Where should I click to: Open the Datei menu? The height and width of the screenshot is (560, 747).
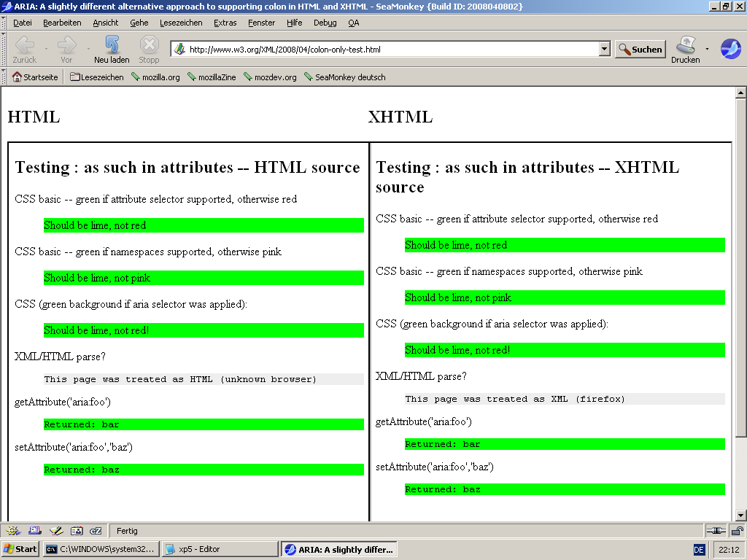coord(23,23)
